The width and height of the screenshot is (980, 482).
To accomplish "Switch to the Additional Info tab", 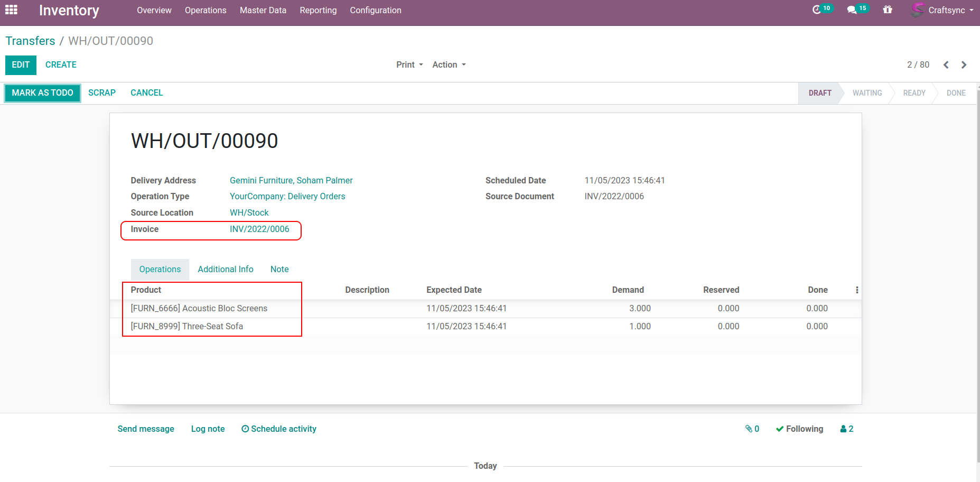I will [226, 270].
